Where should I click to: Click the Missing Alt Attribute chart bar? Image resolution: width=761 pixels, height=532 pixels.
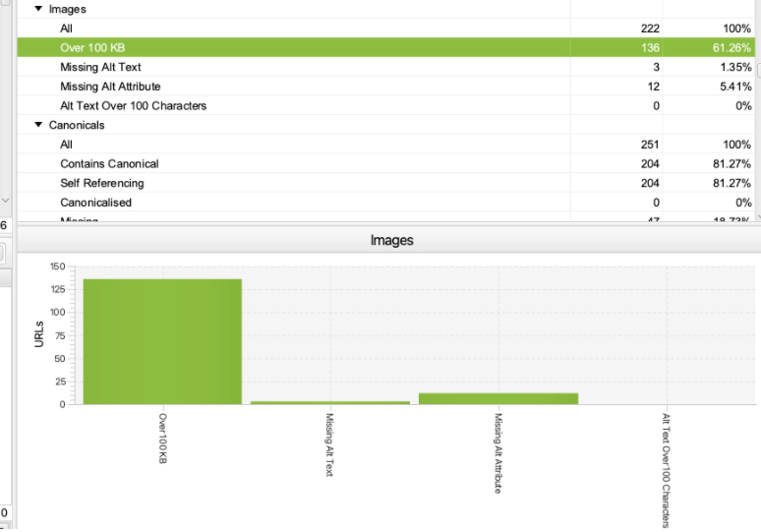498,398
